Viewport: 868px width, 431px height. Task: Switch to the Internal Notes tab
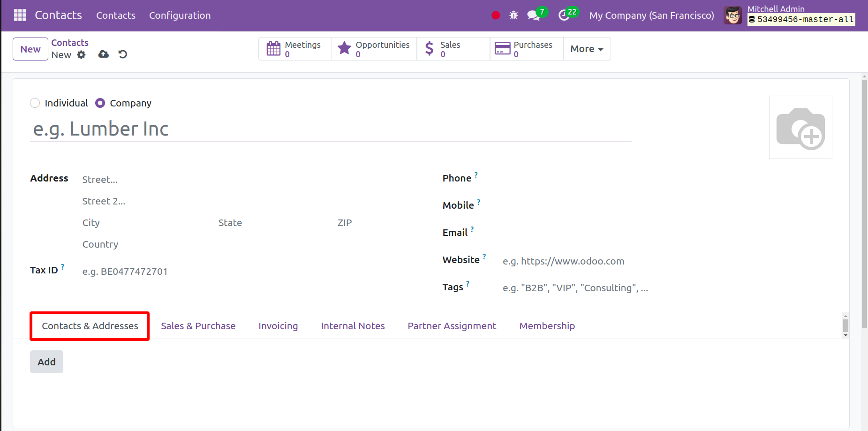[x=353, y=326]
